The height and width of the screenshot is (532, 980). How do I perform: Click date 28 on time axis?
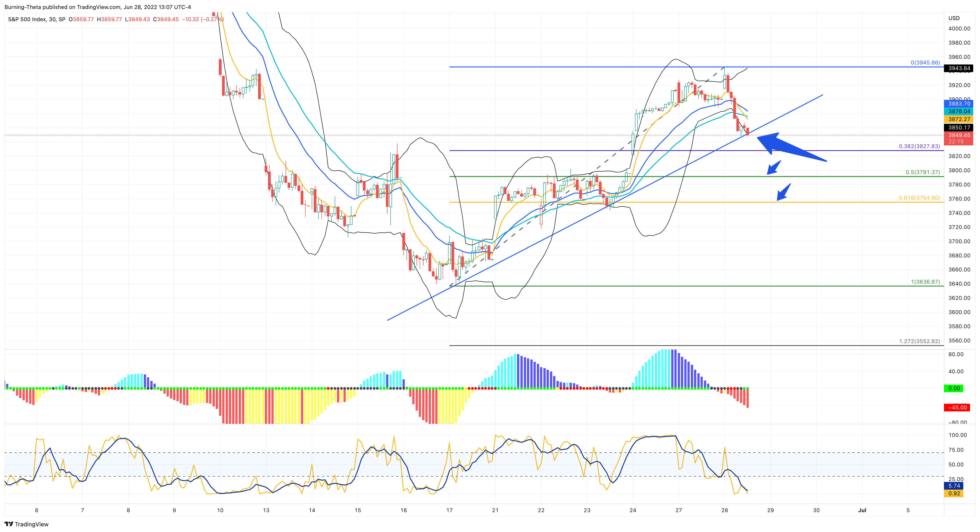click(x=724, y=510)
